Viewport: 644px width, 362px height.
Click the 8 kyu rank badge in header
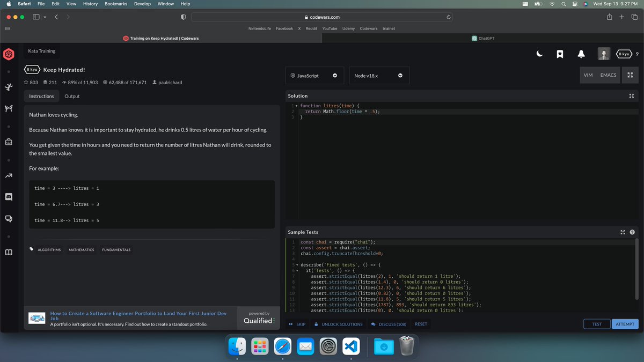tap(624, 54)
